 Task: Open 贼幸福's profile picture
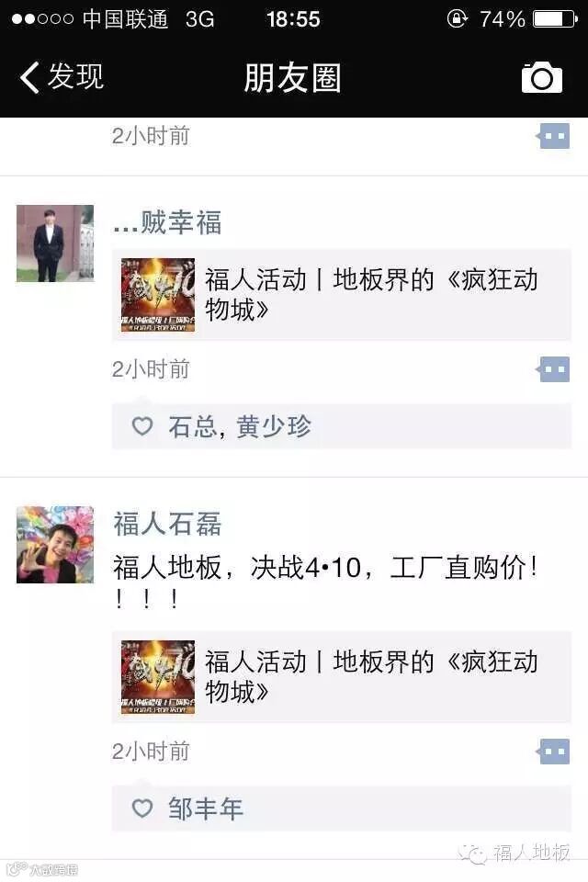(55, 243)
